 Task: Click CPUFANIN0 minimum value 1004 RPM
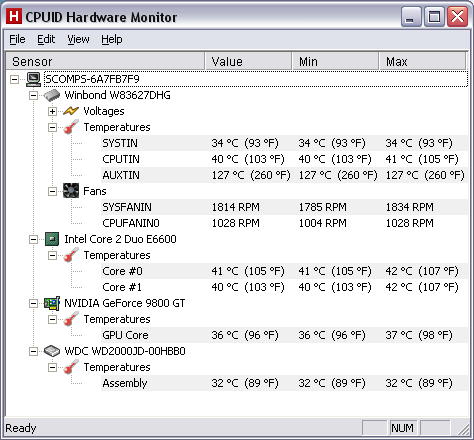coord(323,223)
